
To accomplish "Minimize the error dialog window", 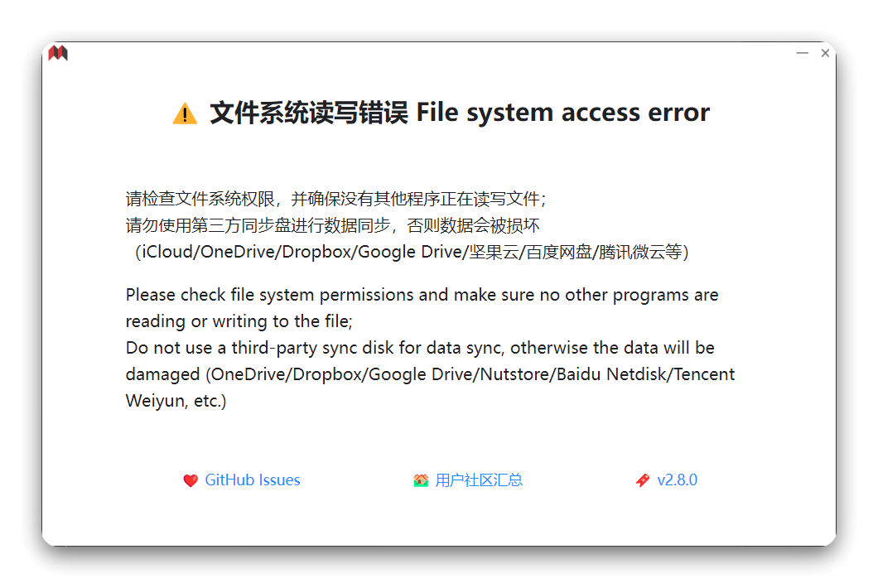I will tap(802, 52).
